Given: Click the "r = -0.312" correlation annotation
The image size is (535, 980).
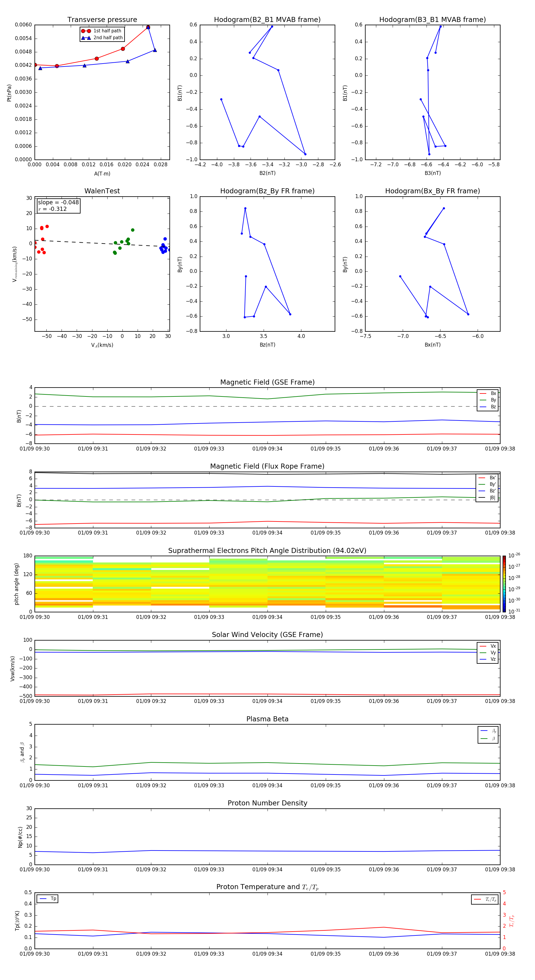Looking at the screenshot, I should click(x=53, y=209).
